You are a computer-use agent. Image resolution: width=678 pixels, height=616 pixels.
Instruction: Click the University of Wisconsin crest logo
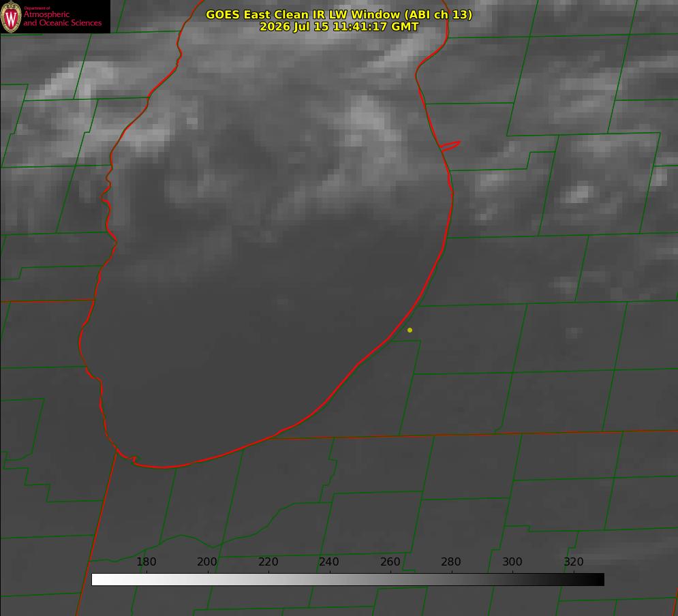(x=11, y=16)
